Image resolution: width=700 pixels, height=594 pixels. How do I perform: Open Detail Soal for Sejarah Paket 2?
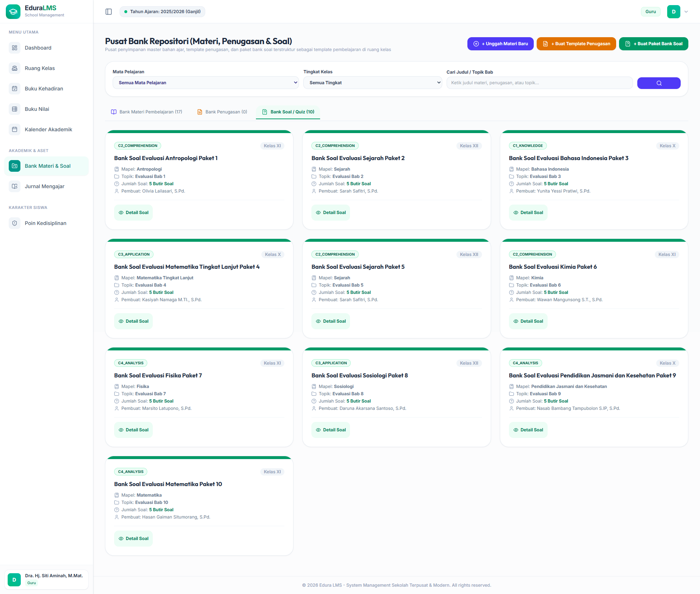331,213
